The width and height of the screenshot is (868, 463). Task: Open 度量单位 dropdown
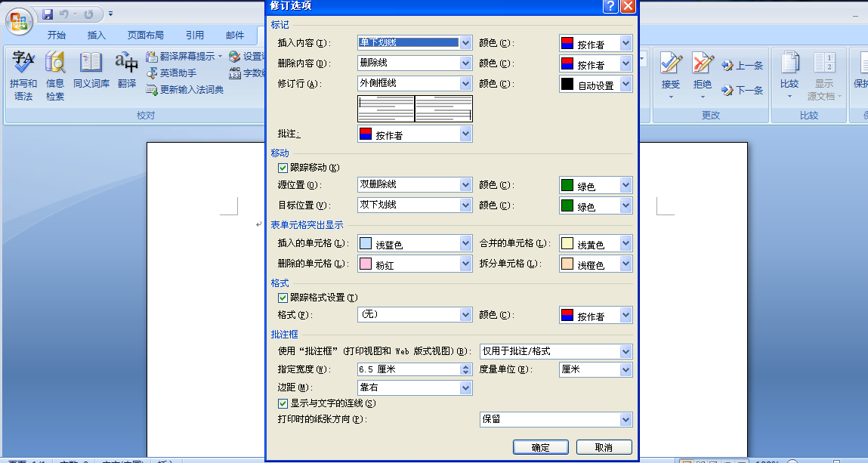tap(595, 369)
